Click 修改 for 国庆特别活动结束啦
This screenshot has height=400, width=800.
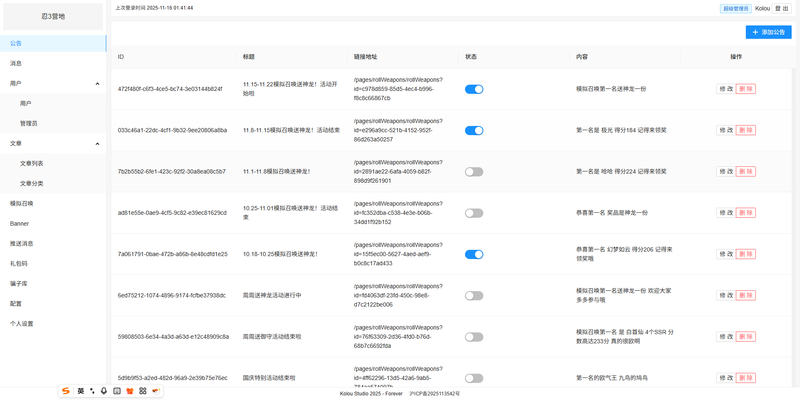[x=726, y=378]
